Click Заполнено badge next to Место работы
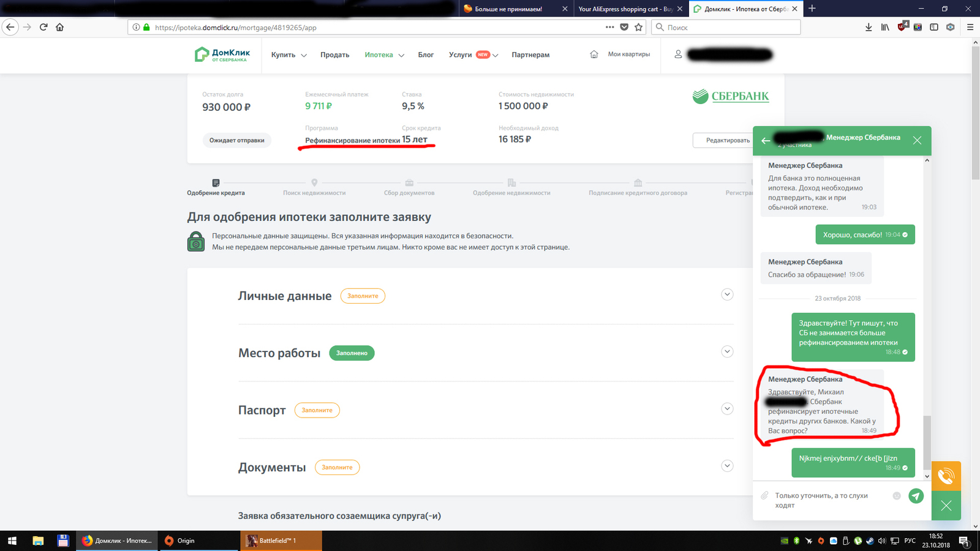Screen dimensions: 980x551 point(352,353)
